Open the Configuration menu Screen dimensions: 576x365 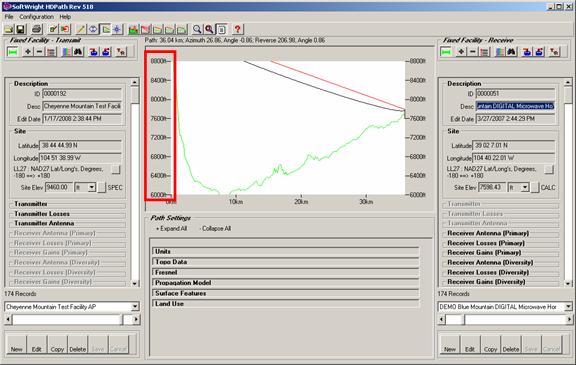[x=36, y=17]
